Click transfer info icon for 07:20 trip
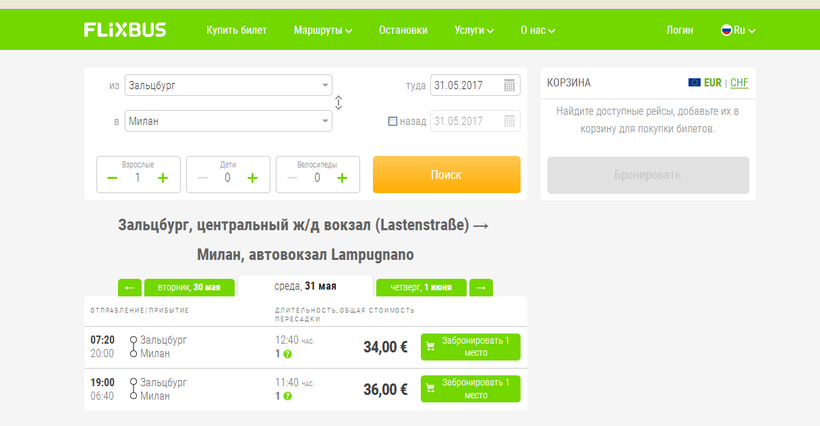This screenshot has width=820, height=426. pos(287,354)
